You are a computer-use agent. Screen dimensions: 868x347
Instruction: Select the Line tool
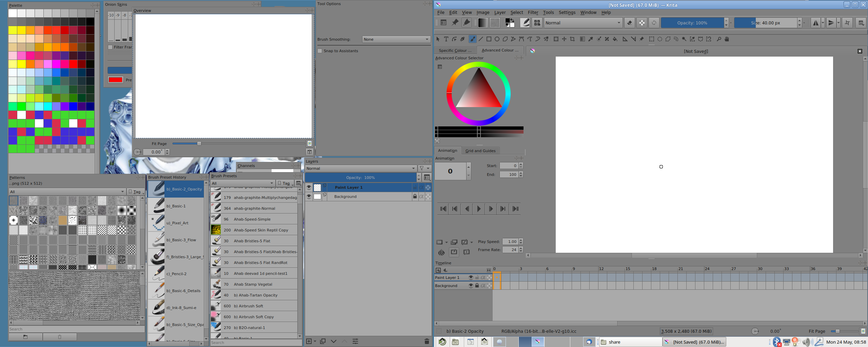tap(481, 39)
